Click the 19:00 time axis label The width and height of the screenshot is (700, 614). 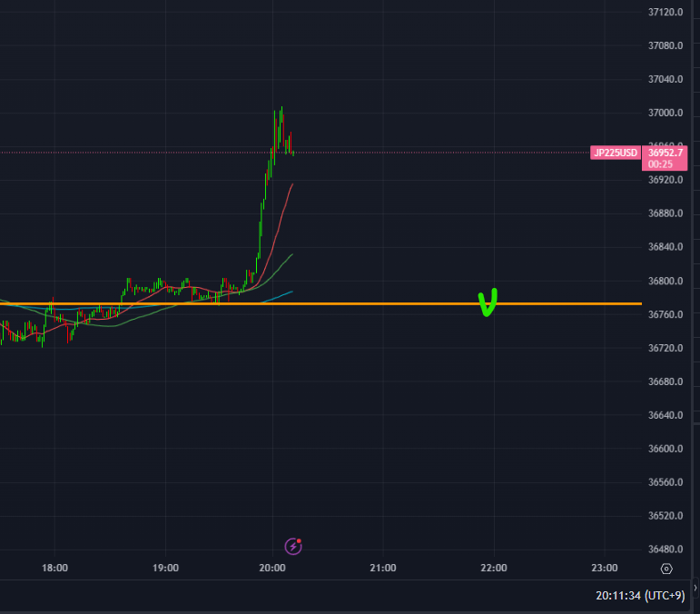(165, 568)
